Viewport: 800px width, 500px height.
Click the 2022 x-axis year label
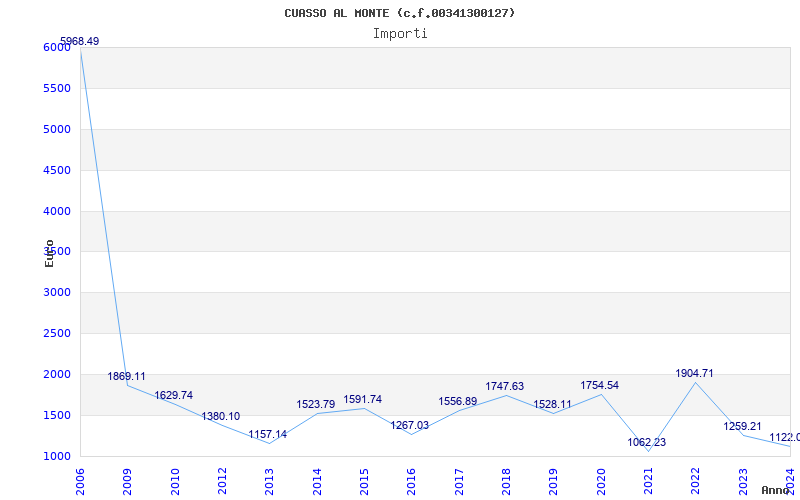tap(695, 481)
